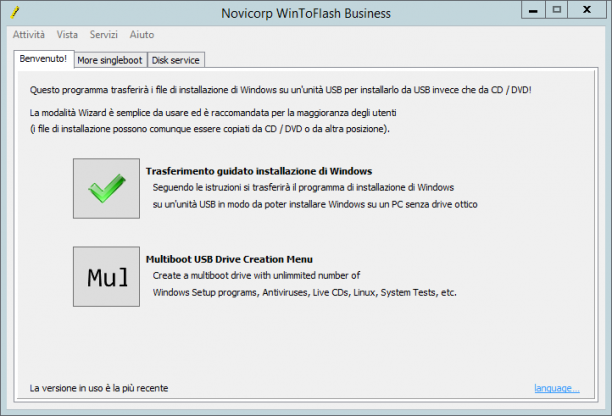The height and width of the screenshot is (416, 612).
Task: Click 'su un'unità USB in modo da poter' line
Action: pos(315,204)
